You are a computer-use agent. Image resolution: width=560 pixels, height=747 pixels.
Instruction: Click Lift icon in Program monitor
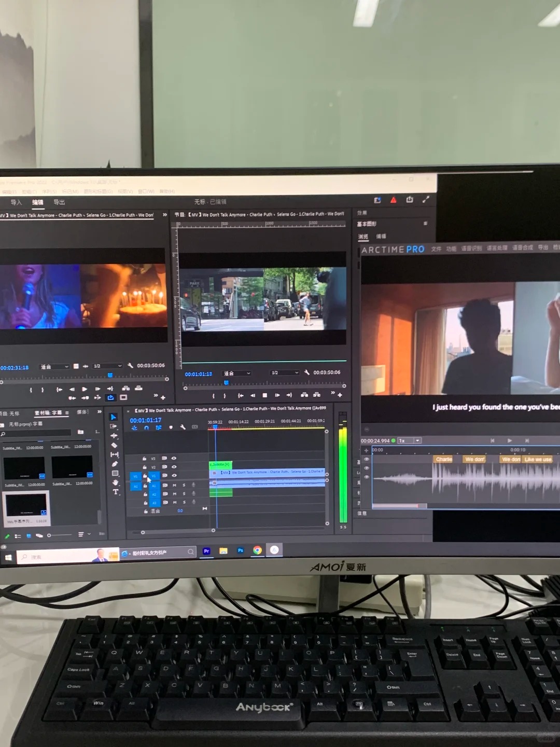coord(304,395)
